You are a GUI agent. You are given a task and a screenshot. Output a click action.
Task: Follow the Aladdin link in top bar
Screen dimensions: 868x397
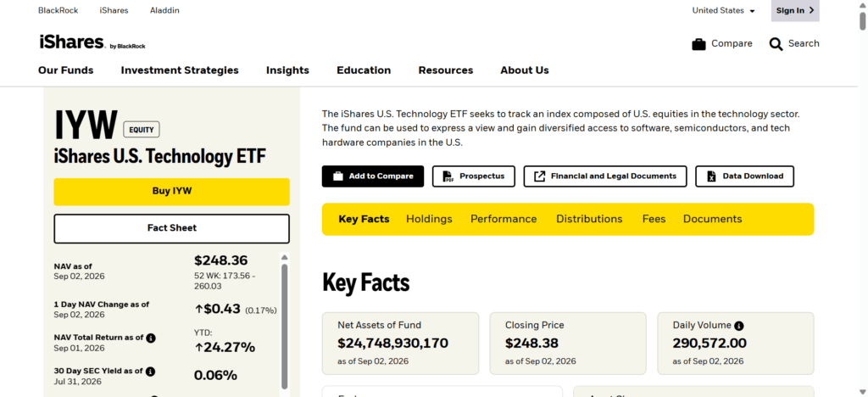(164, 10)
